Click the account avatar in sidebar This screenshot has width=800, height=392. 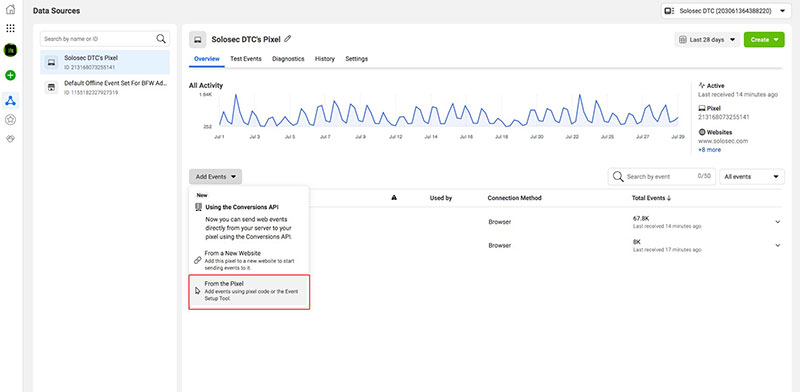[x=10, y=50]
